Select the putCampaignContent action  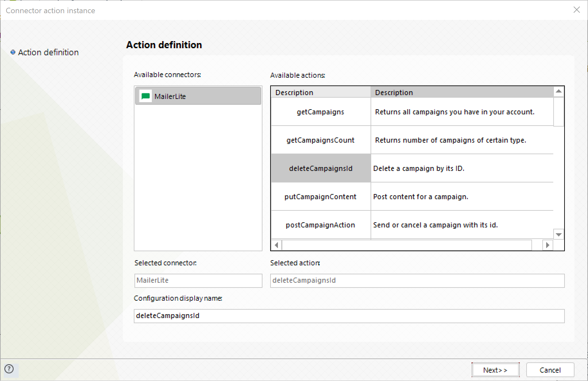coord(321,197)
